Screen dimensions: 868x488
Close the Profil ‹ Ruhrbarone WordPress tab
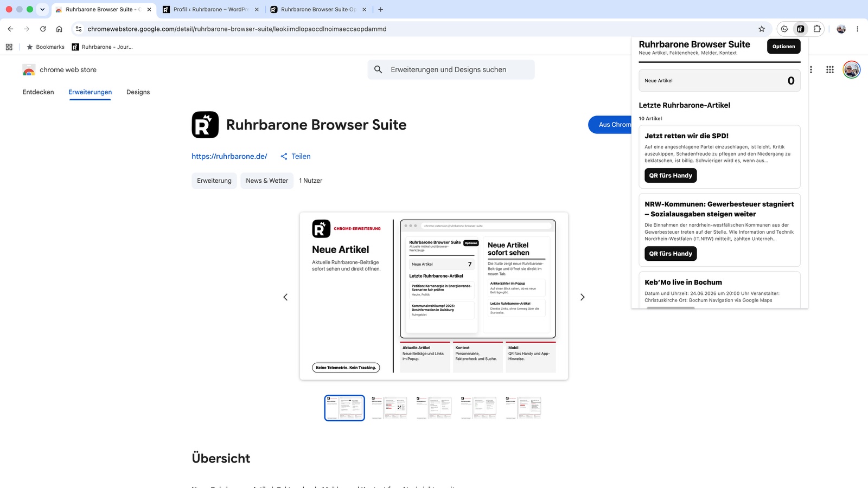pos(257,9)
